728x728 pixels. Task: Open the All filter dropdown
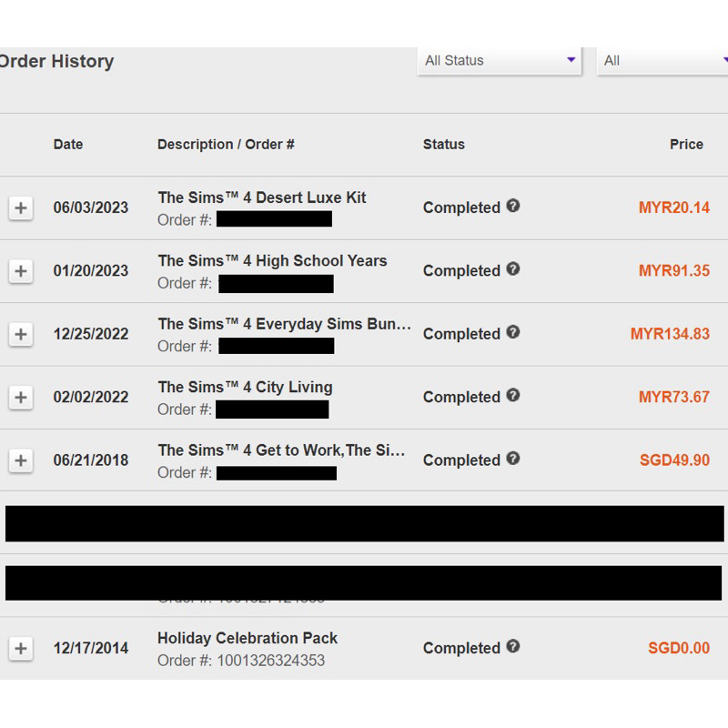[662, 61]
